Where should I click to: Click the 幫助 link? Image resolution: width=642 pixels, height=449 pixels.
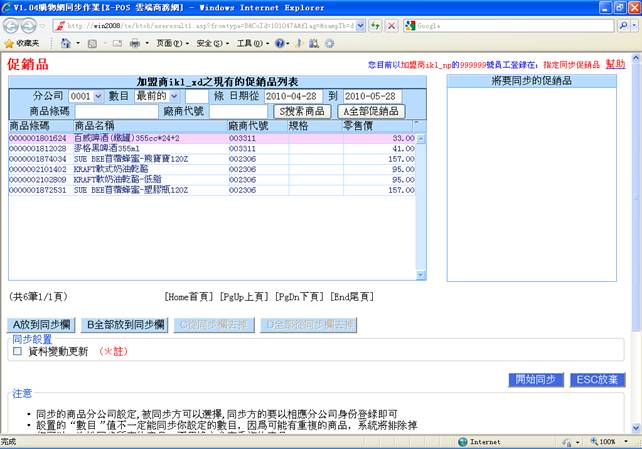tap(615, 64)
